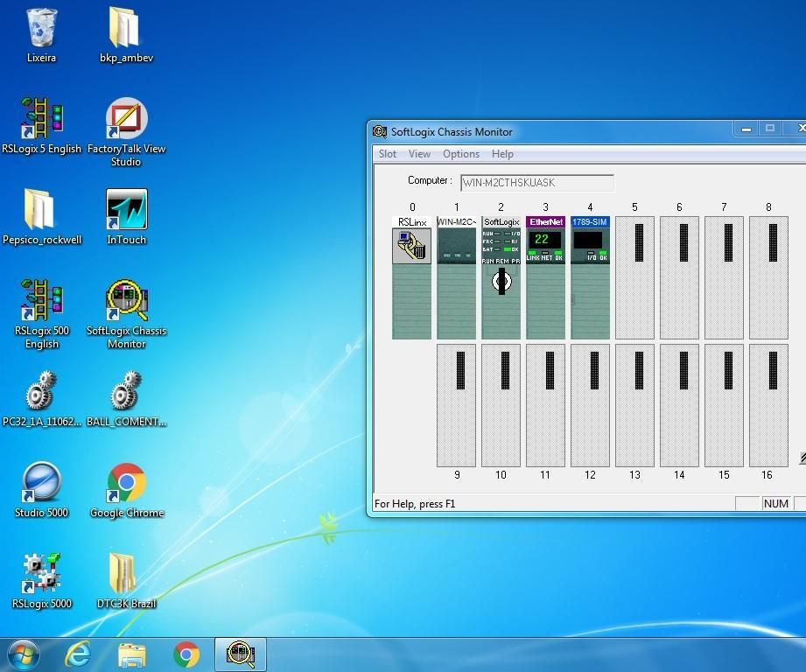Image resolution: width=806 pixels, height=672 pixels.
Task: Select the 1789-SIM module in slot 4
Action: pos(590,277)
